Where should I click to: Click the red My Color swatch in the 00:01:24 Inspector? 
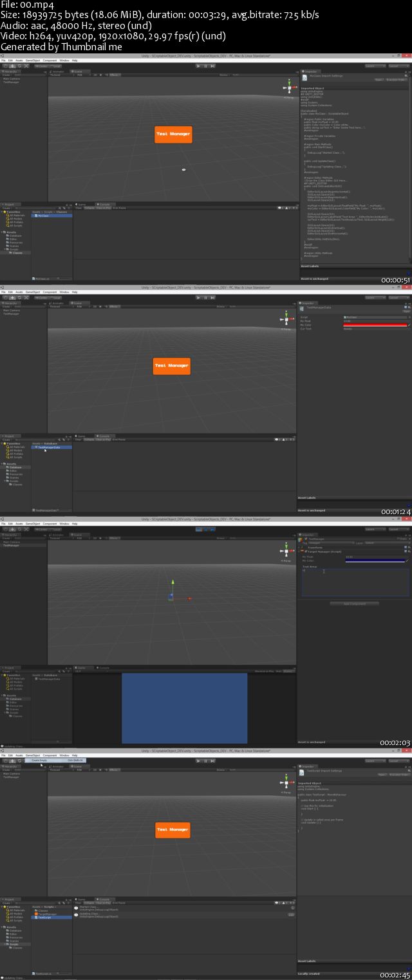(376, 325)
